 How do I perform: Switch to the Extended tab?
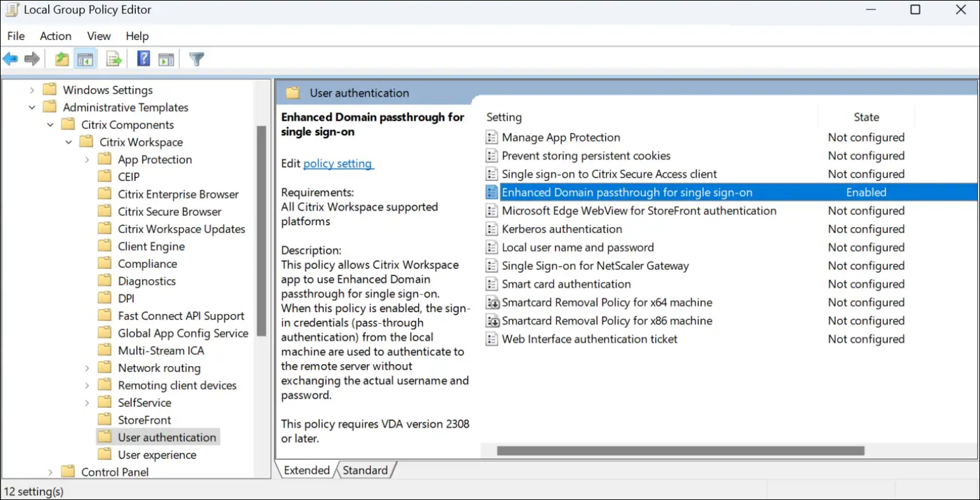tap(307, 470)
